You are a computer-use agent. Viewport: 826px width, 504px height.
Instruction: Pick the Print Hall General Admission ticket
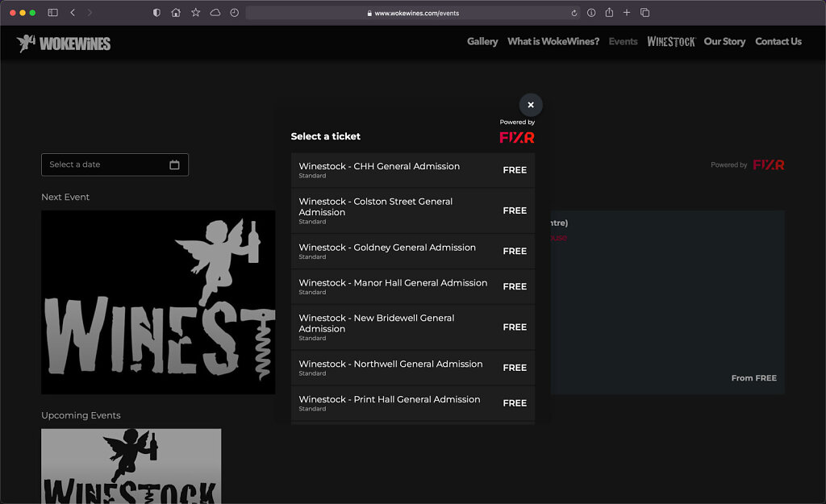tap(413, 403)
